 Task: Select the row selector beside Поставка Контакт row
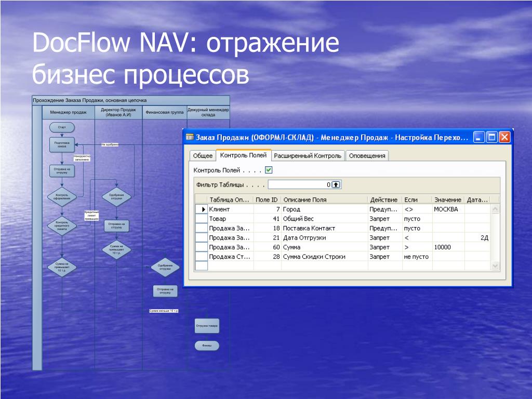tap(202, 229)
